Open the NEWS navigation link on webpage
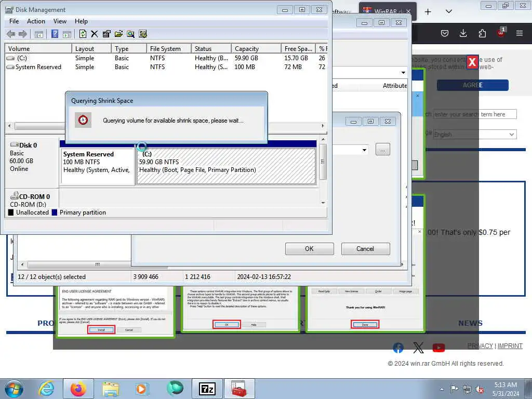 click(470, 323)
